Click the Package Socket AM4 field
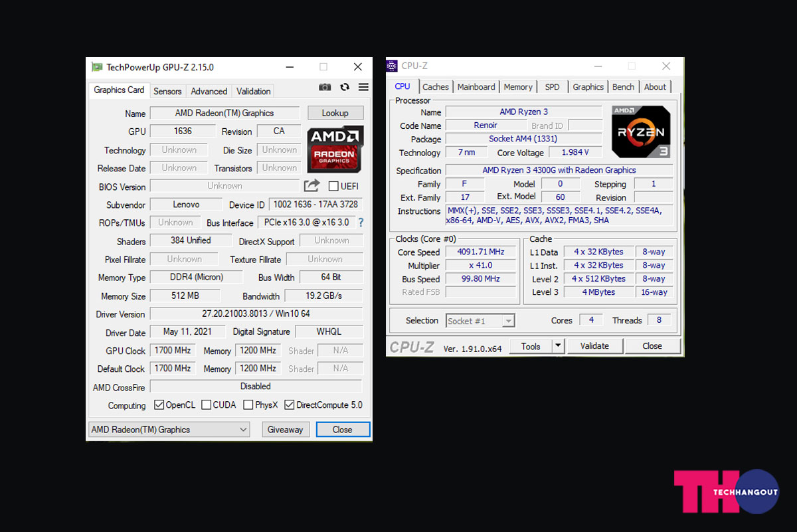 tap(523, 138)
